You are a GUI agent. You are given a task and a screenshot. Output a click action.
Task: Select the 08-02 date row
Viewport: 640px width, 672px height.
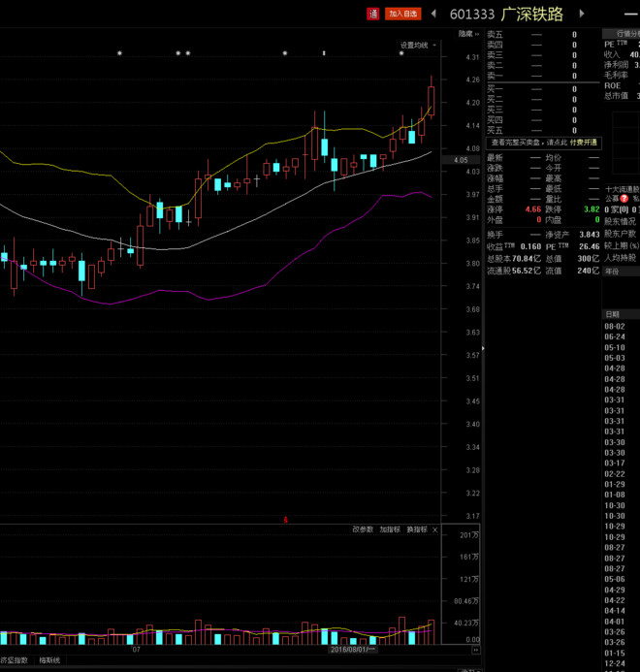(x=615, y=327)
